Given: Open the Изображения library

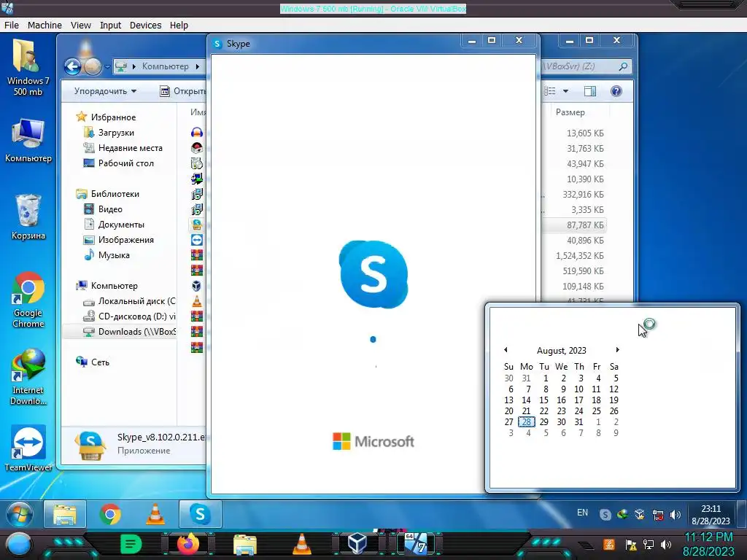Looking at the screenshot, I should (x=125, y=239).
